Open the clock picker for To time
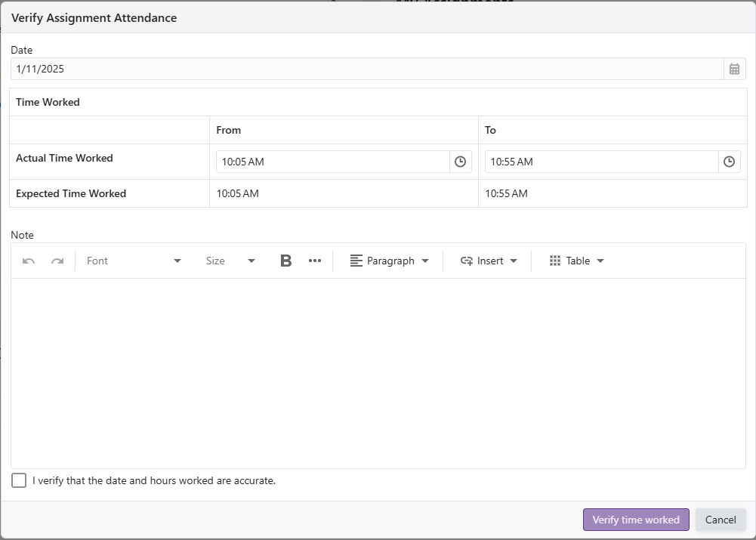The width and height of the screenshot is (756, 540). click(729, 162)
